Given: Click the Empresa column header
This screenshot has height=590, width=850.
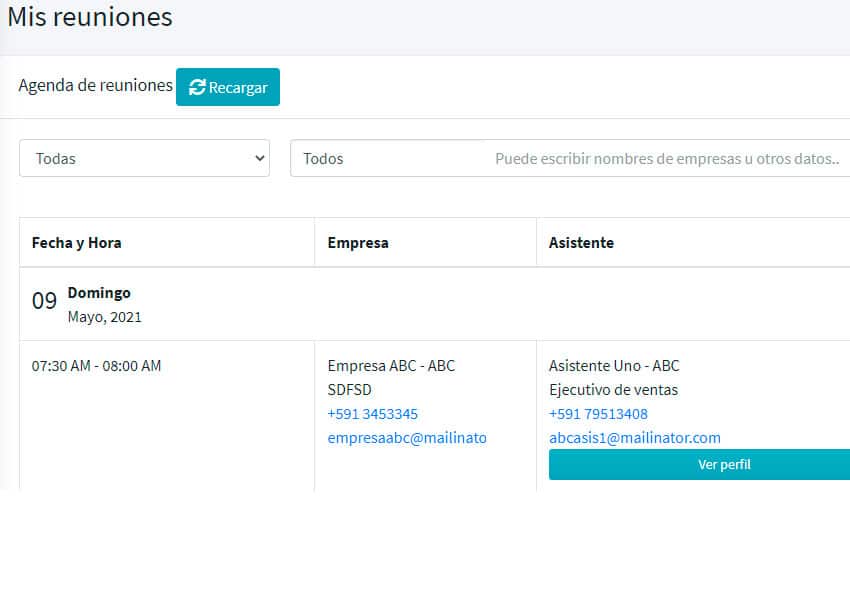Looking at the screenshot, I should click(358, 243).
